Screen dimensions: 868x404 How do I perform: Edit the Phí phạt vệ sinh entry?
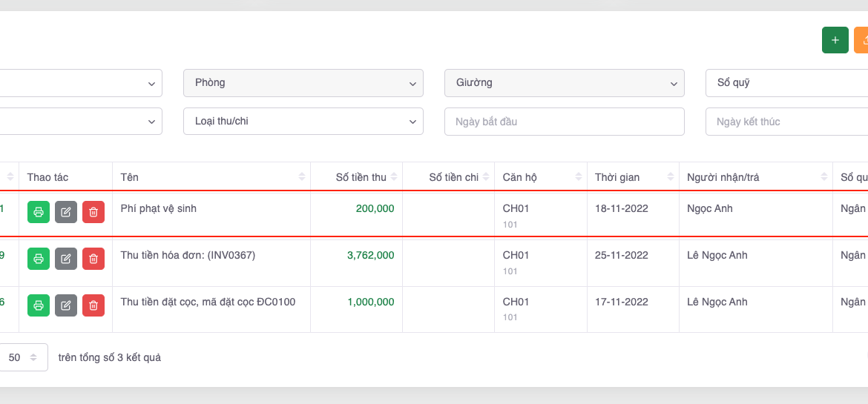66,212
